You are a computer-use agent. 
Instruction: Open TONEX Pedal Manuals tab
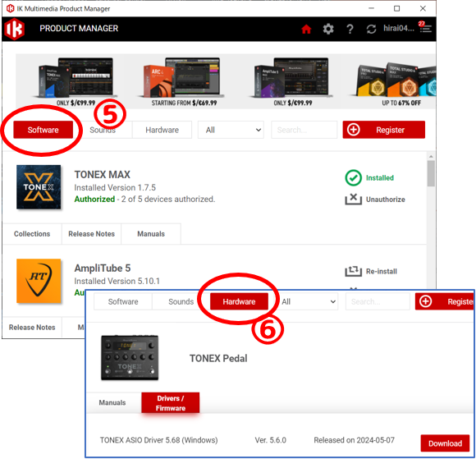coord(112,402)
